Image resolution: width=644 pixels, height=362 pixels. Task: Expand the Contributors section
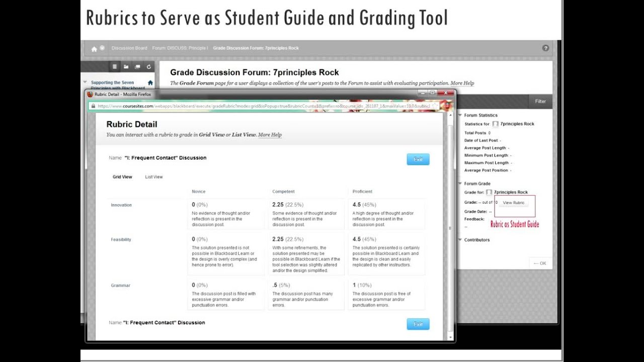459,240
